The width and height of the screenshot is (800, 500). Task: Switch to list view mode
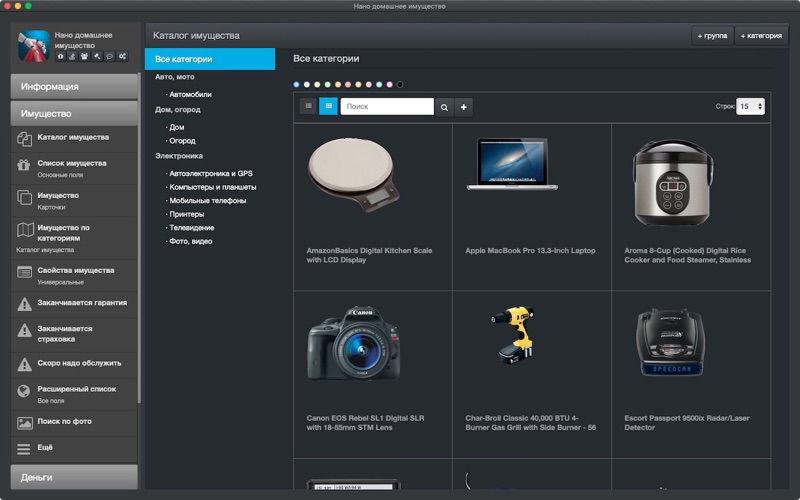point(308,106)
